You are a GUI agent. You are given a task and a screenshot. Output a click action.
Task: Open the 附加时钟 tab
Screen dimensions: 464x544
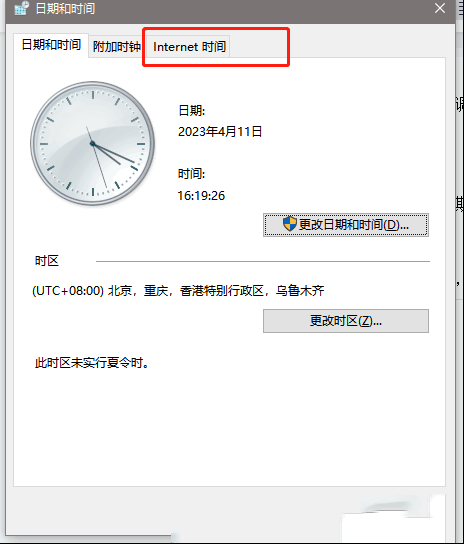[x=116, y=46]
